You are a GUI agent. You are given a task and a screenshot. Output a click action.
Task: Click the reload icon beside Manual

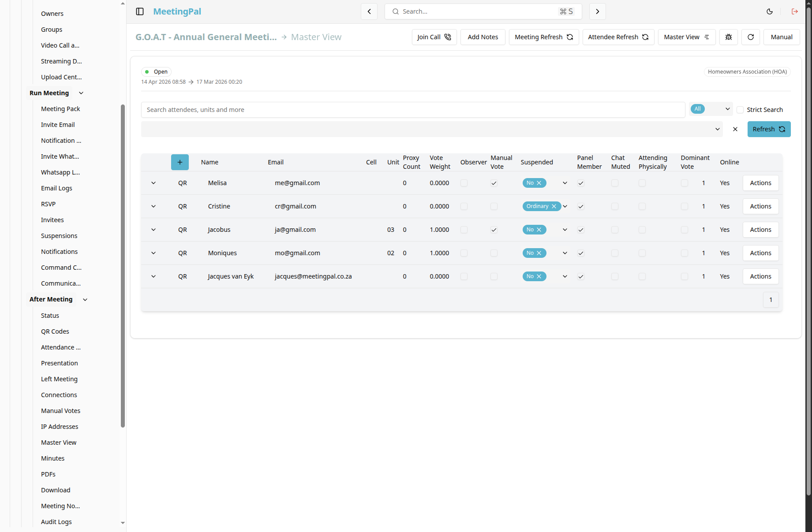751,37
